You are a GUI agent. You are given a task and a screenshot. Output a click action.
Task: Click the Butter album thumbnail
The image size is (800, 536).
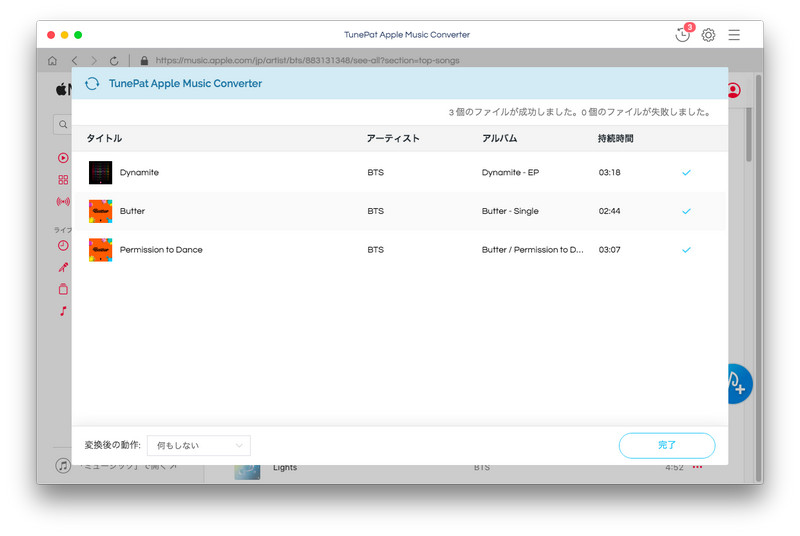coord(101,211)
